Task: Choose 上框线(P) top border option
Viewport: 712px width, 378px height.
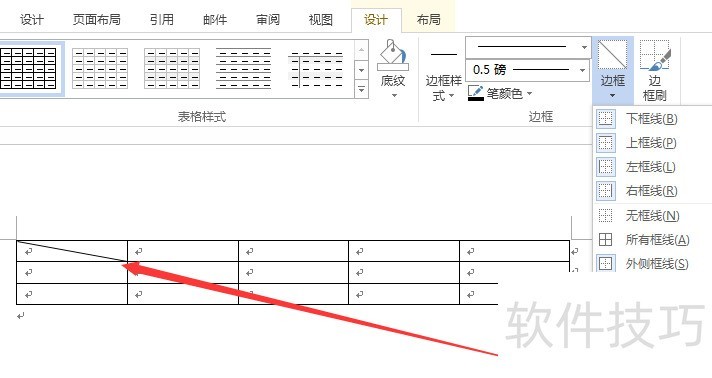Action: 653,143
